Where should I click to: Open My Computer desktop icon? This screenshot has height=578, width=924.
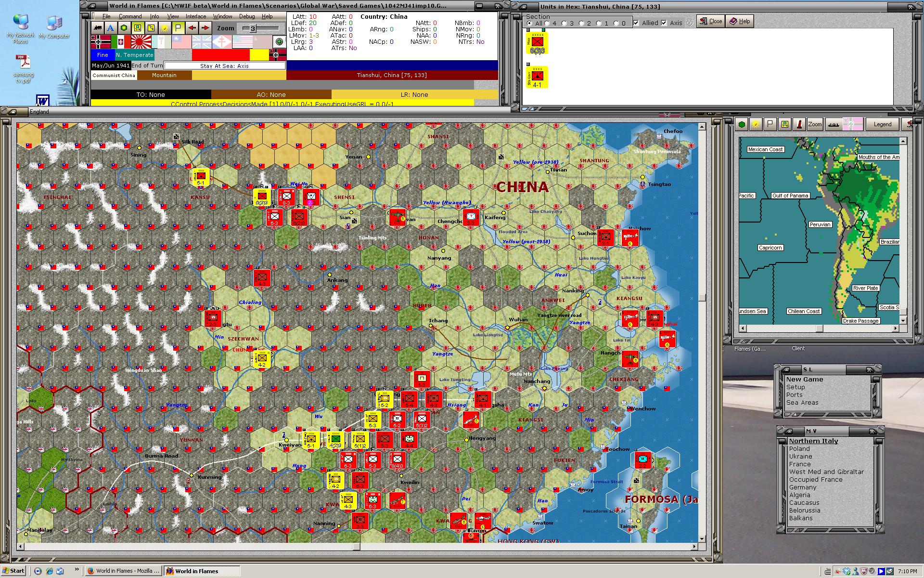54,27
